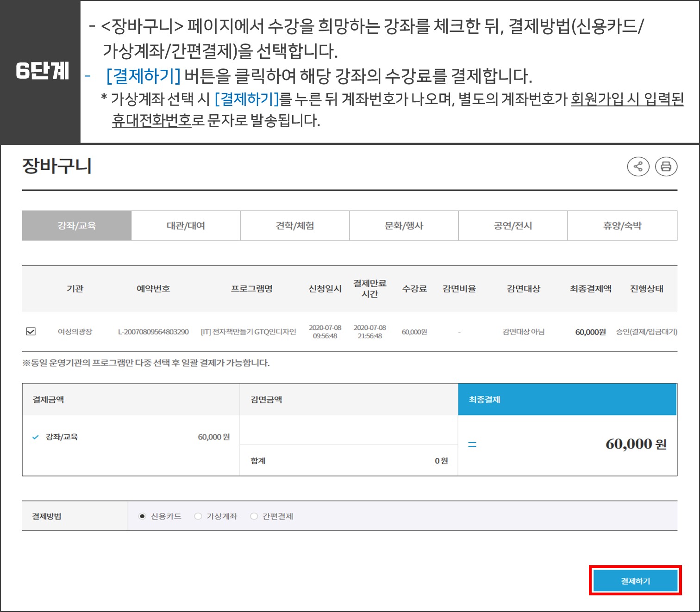Click the share icon button
The height and width of the screenshot is (612, 700).
(638, 167)
